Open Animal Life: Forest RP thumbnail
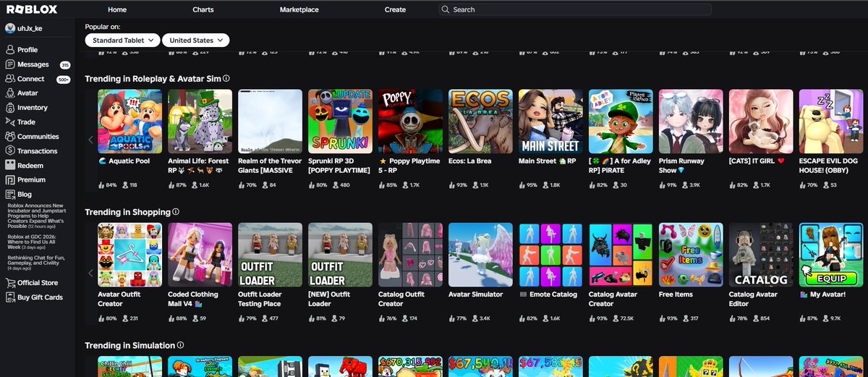 click(x=200, y=122)
